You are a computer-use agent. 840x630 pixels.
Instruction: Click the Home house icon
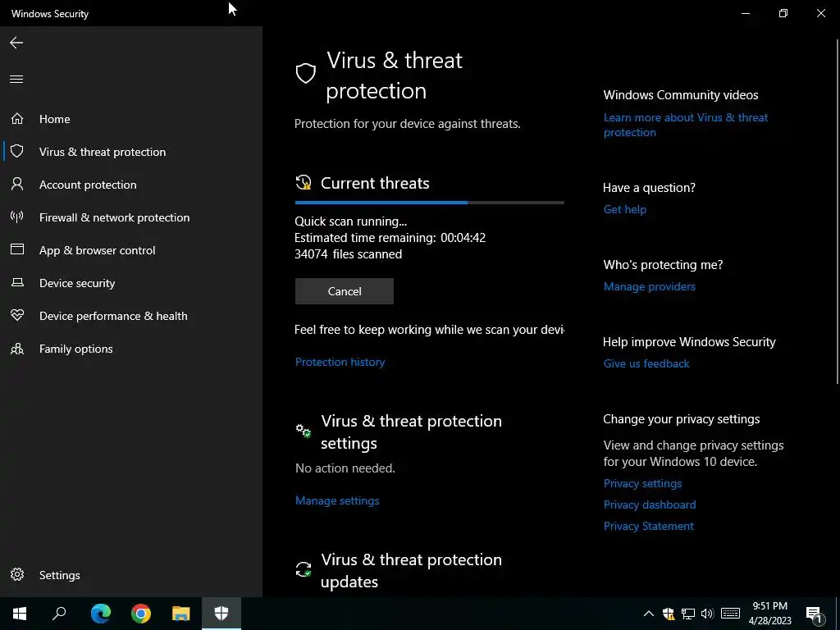click(x=17, y=118)
